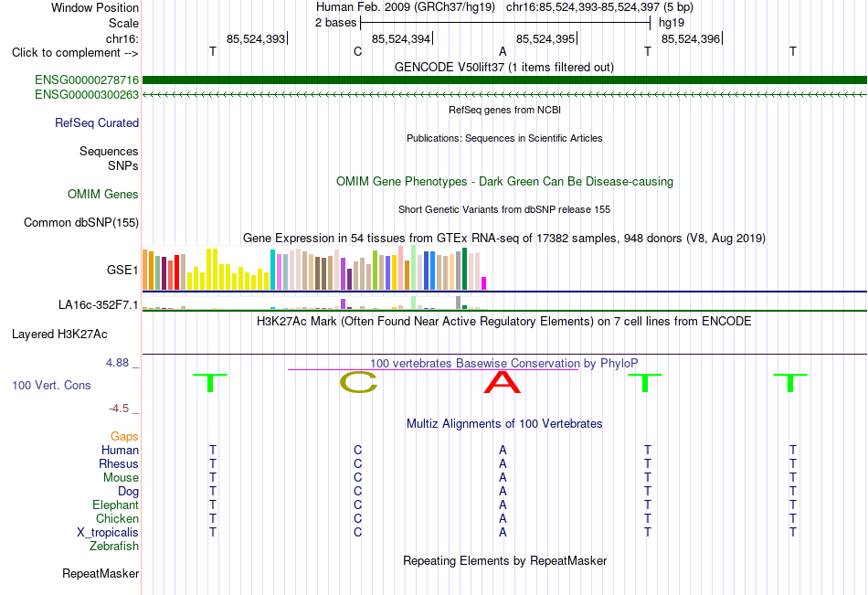
Task: Click 'Repeating Elements by RepeatMasker' title
Action: click(x=504, y=560)
